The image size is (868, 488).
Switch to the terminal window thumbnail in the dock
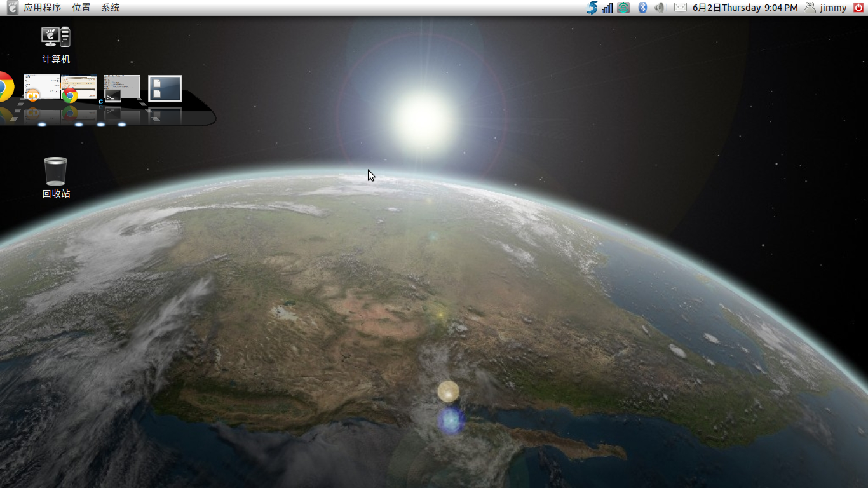pos(121,88)
